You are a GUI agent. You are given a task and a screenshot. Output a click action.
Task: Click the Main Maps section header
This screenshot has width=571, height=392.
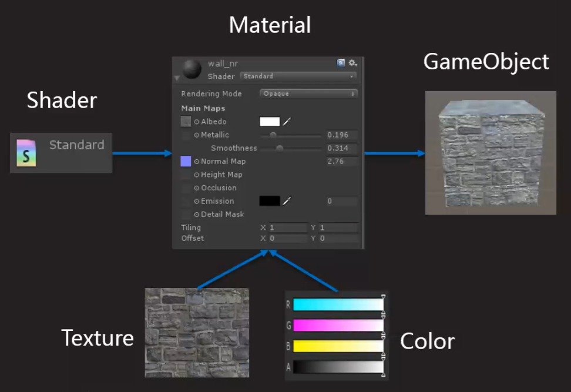(203, 108)
